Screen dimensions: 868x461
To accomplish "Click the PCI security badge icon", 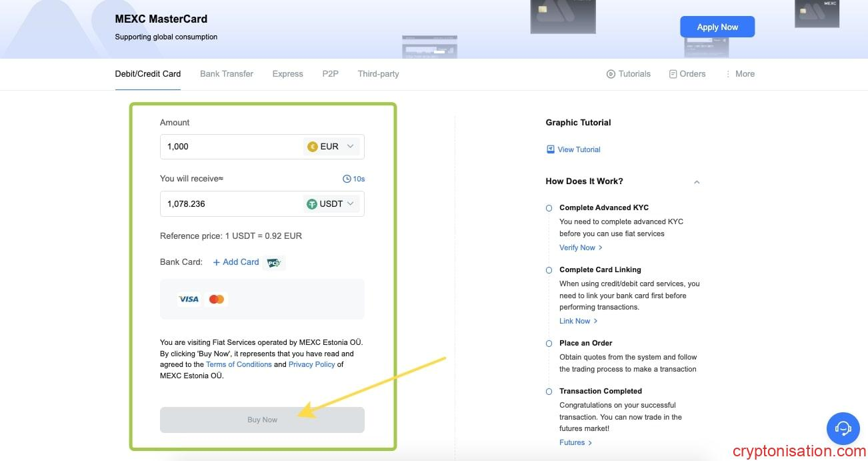I will (273, 263).
